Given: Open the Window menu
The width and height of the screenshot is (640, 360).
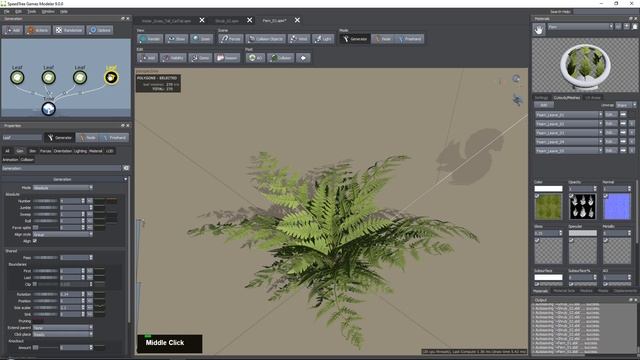Looking at the screenshot, I should pyautogui.click(x=48, y=11).
